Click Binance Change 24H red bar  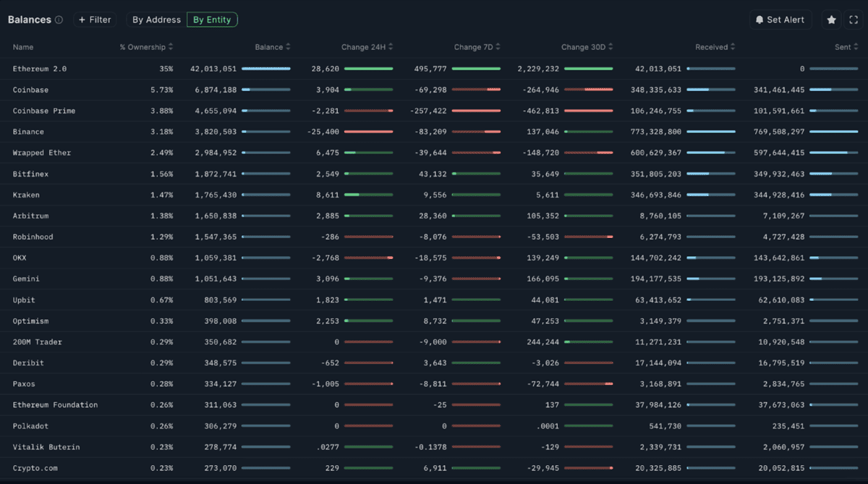[x=369, y=132]
